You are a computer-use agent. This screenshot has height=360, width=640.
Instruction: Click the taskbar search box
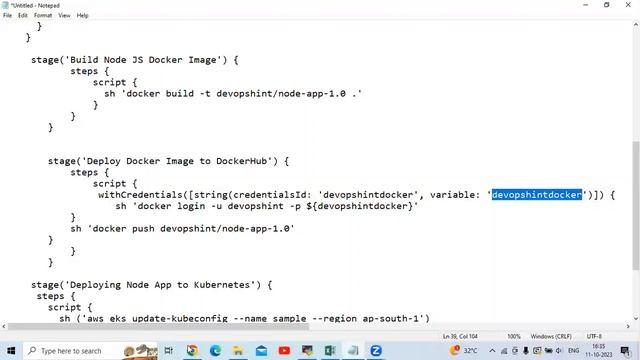91,351
